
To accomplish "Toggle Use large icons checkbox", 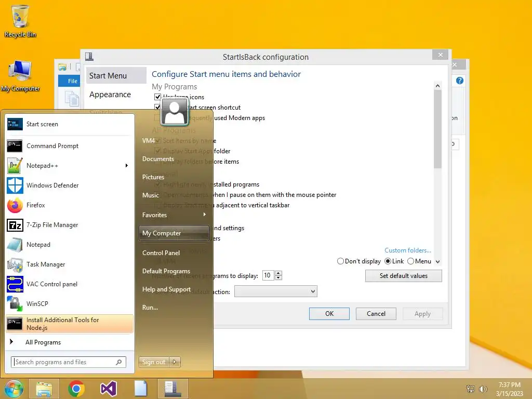I will (x=157, y=97).
